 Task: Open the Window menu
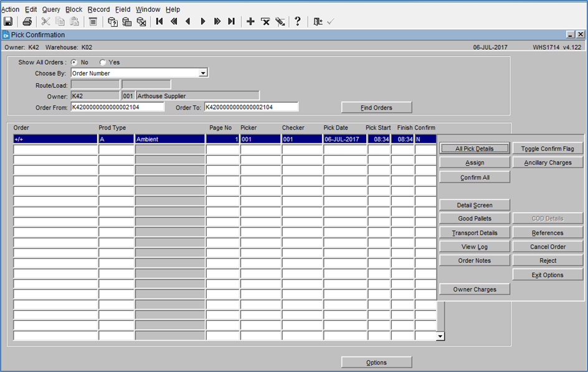click(x=148, y=9)
